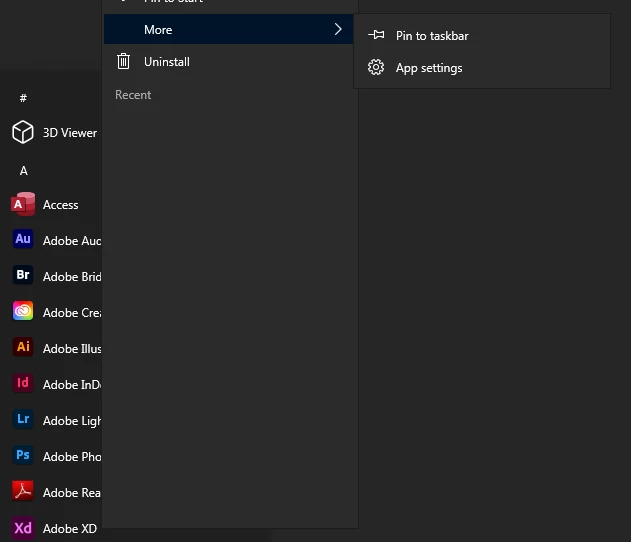Select the Access list entry text
This screenshot has height=542, width=631.
coord(60,205)
